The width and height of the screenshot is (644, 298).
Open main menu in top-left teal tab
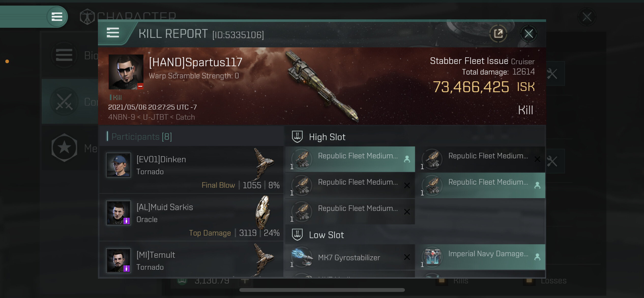pyautogui.click(x=57, y=17)
